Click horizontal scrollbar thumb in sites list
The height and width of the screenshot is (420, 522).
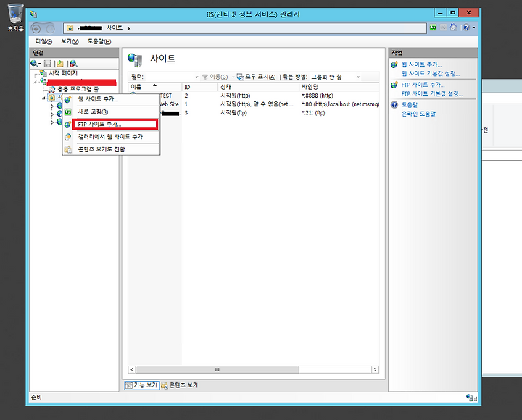click(217, 370)
